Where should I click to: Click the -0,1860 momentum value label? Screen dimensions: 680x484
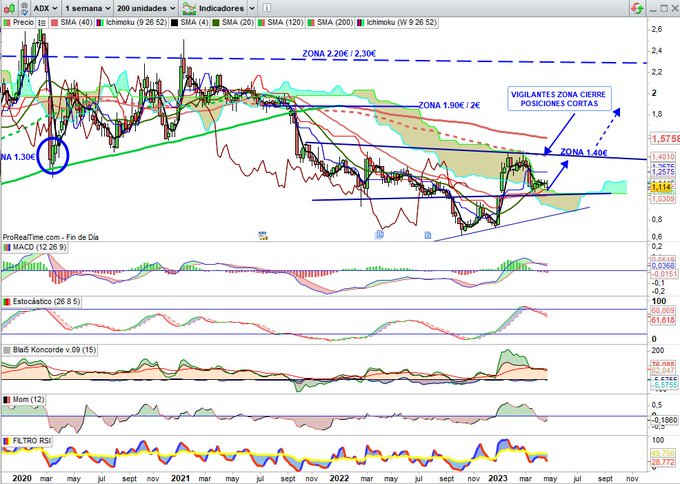(664, 420)
